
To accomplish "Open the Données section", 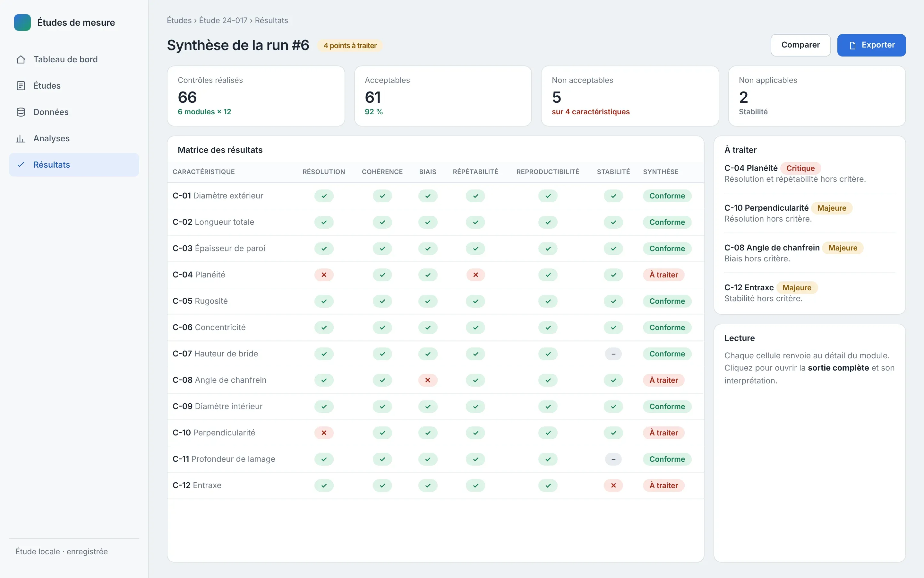I will [74, 112].
